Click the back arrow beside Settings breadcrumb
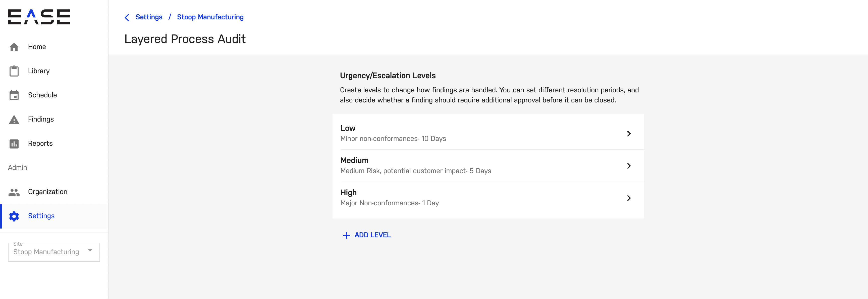Viewport: 868px width, 299px height. (127, 18)
